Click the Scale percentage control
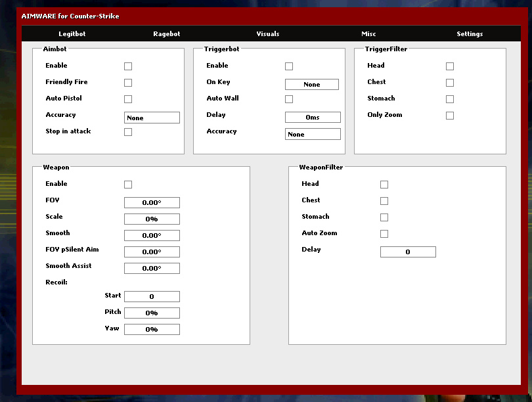The width and height of the screenshot is (532, 402). (x=152, y=219)
